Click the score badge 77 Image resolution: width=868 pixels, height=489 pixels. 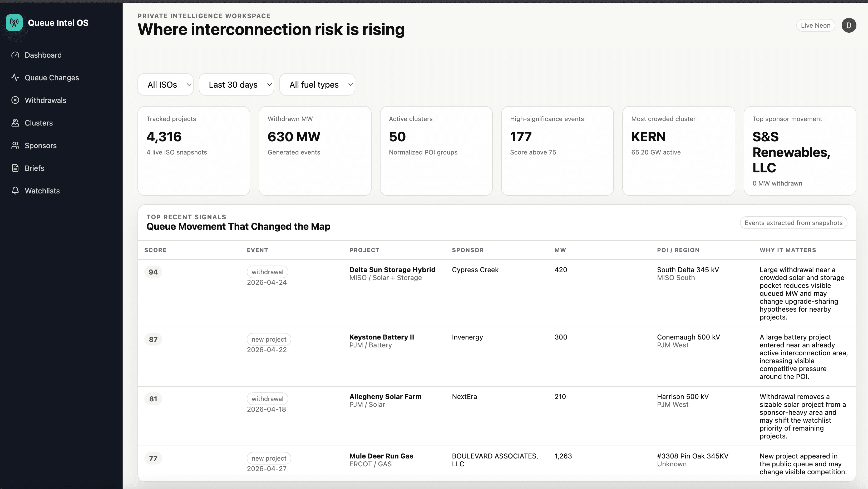coord(153,458)
